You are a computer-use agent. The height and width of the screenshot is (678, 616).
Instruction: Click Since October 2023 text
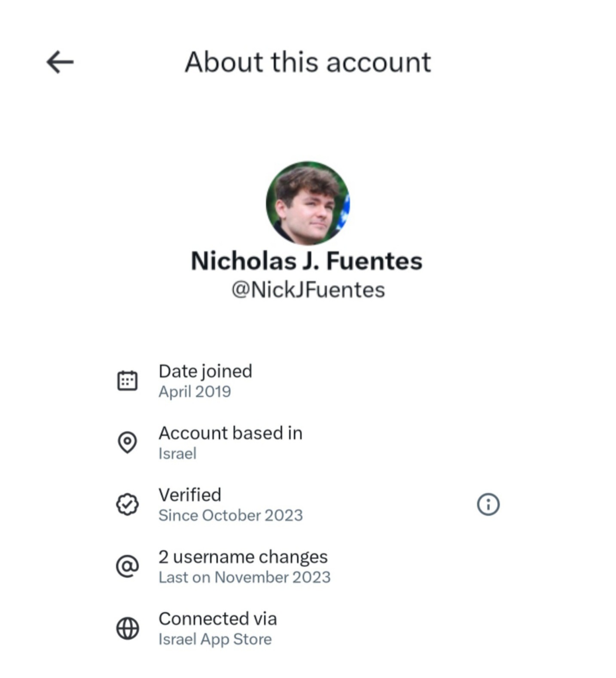click(x=230, y=515)
